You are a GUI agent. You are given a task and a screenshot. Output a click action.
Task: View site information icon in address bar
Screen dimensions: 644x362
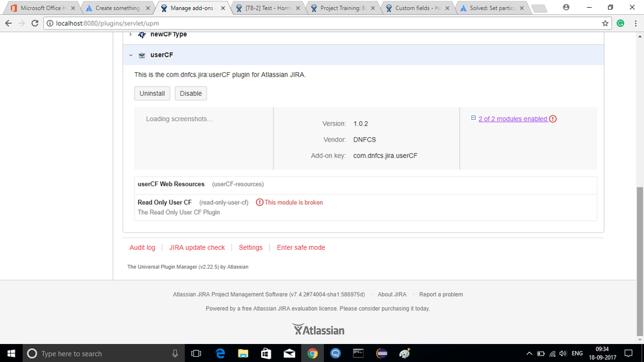50,23
